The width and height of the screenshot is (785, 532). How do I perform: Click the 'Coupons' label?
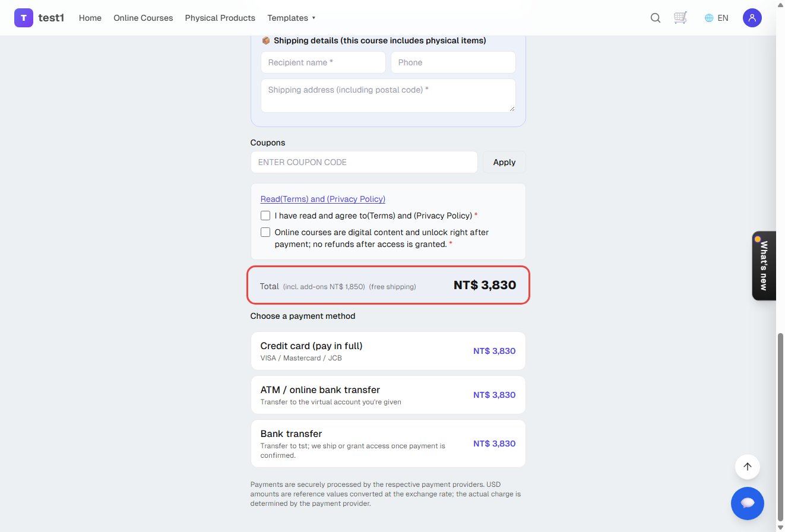[x=268, y=142]
